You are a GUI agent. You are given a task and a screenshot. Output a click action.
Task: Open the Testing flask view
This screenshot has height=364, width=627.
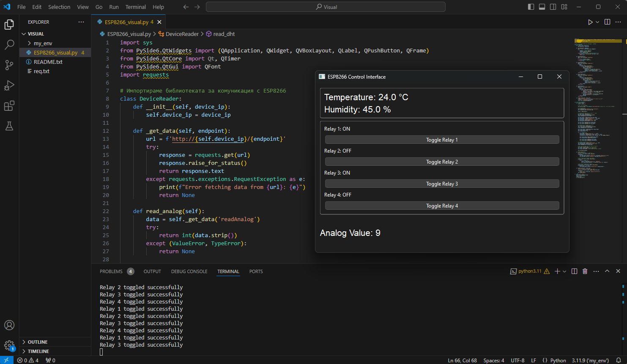coord(9,126)
